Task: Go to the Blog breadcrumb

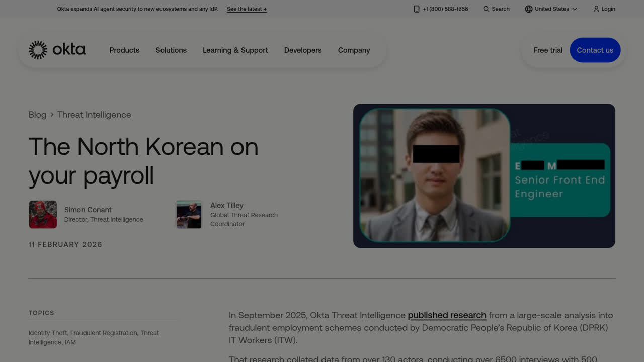Action: (x=37, y=115)
